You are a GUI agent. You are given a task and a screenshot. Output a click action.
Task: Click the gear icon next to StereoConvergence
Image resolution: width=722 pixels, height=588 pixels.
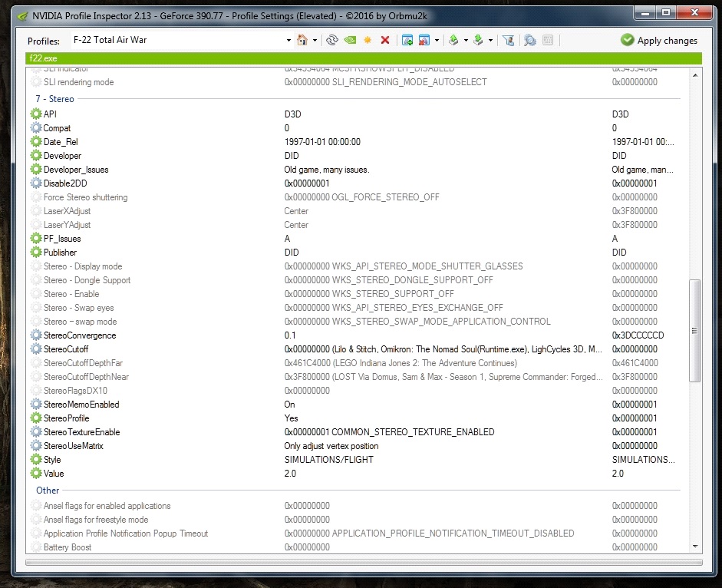36,335
